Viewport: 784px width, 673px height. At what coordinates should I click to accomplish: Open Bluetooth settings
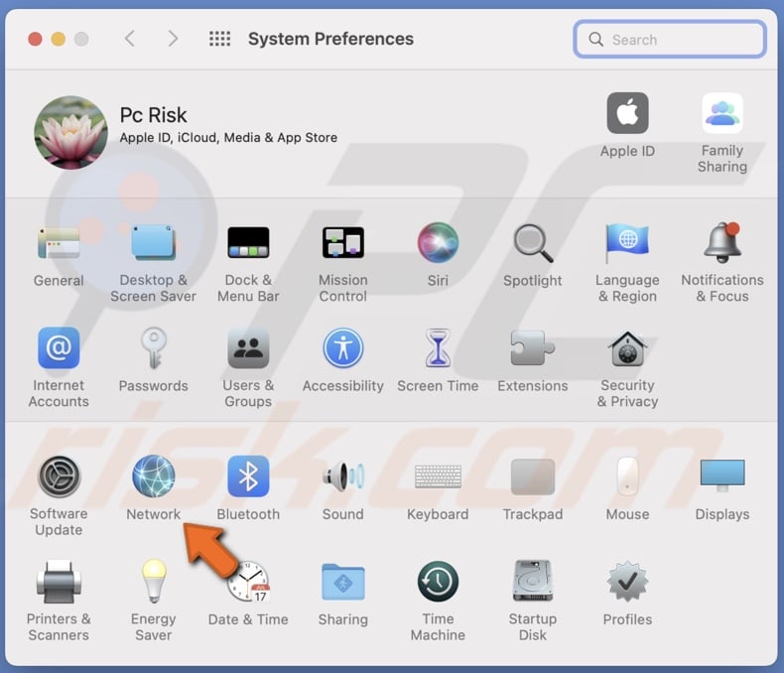[x=248, y=477]
